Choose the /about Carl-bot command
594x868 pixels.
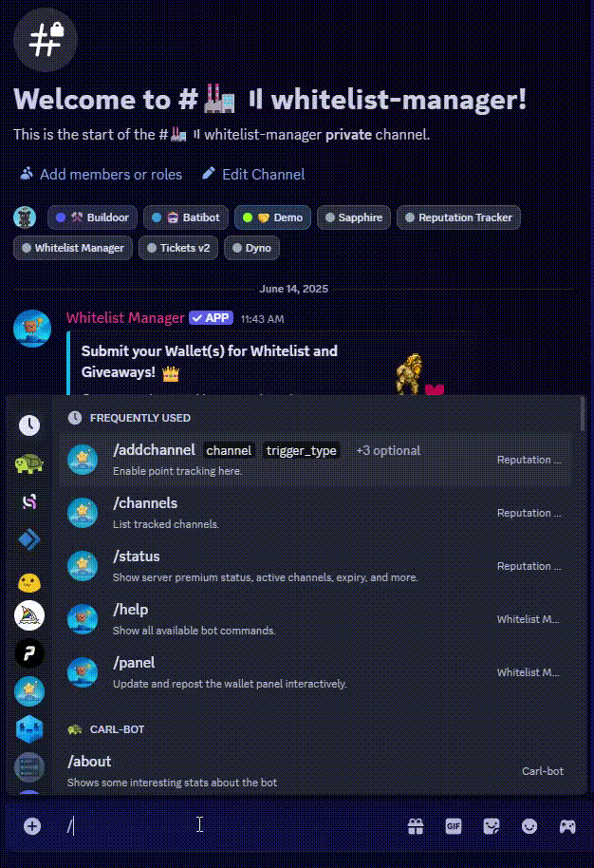tap(314, 771)
